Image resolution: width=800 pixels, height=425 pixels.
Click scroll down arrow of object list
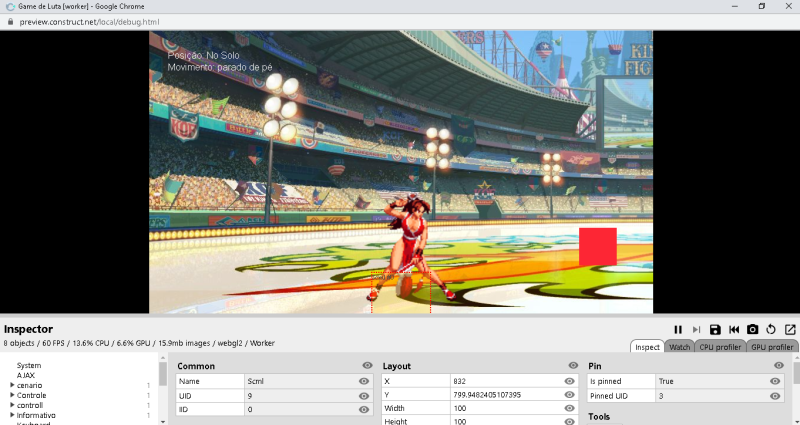coord(163,421)
